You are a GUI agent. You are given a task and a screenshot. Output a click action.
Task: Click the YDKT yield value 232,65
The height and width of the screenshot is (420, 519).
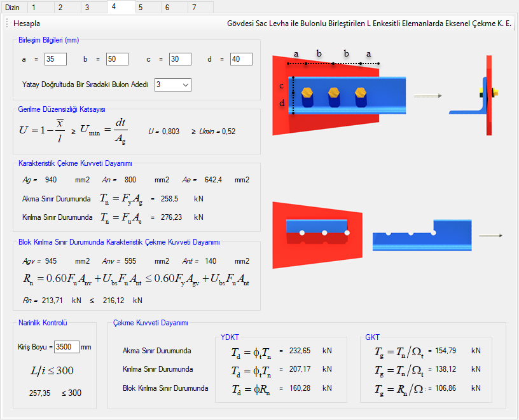pyautogui.click(x=300, y=351)
